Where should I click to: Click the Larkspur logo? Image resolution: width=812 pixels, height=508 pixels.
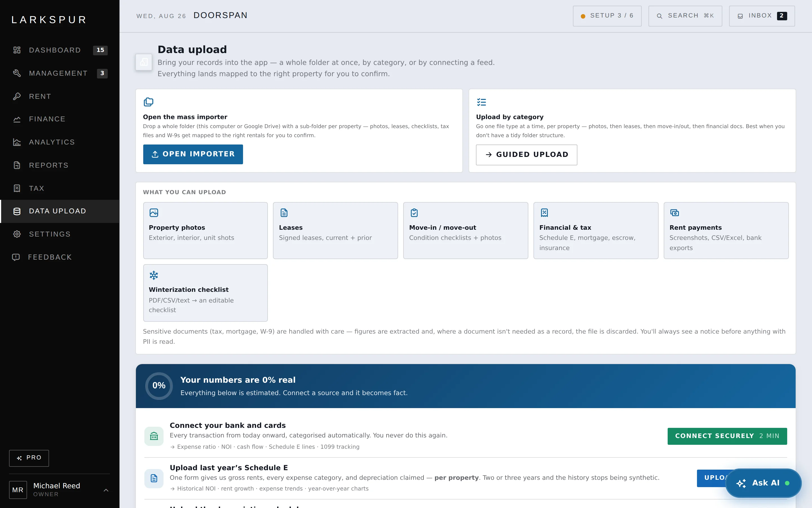[x=49, y=20]
